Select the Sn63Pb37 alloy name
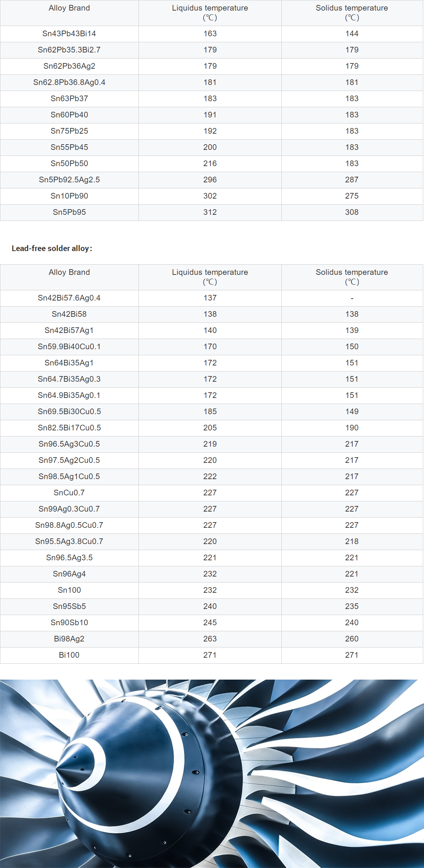Viewport: 424px width, 868px height. (69, 99)
